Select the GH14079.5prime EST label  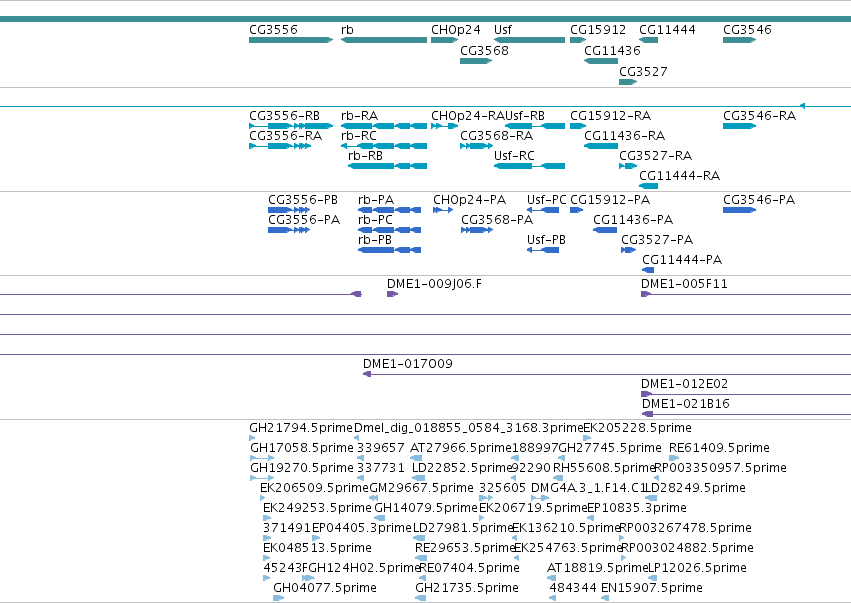click(426, 508)
